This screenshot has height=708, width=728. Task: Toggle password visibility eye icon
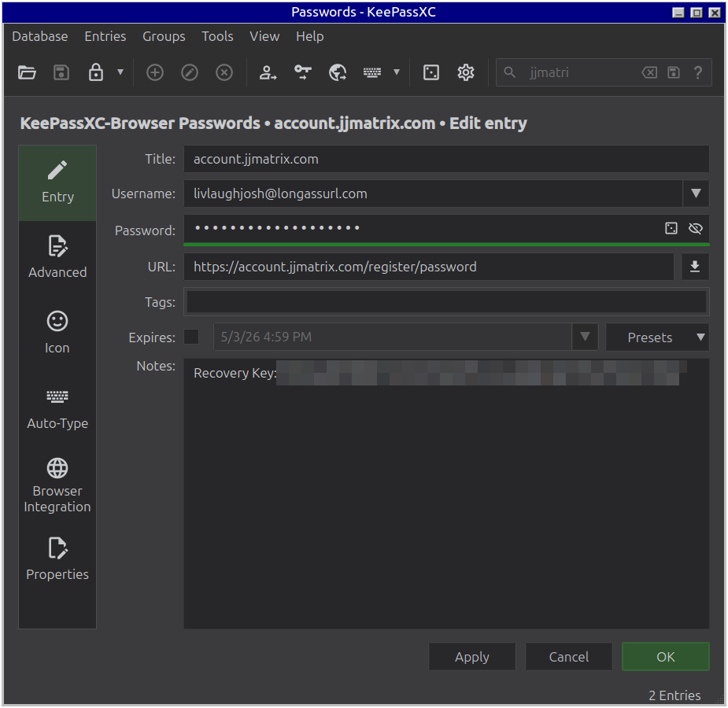pyautogui.click(x=696, y=228)
